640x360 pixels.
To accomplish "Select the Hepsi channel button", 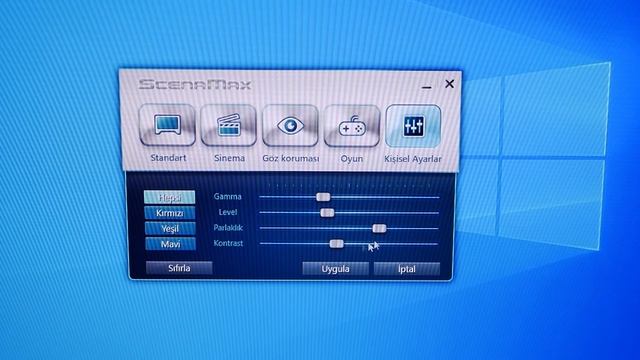I will 169,197.
